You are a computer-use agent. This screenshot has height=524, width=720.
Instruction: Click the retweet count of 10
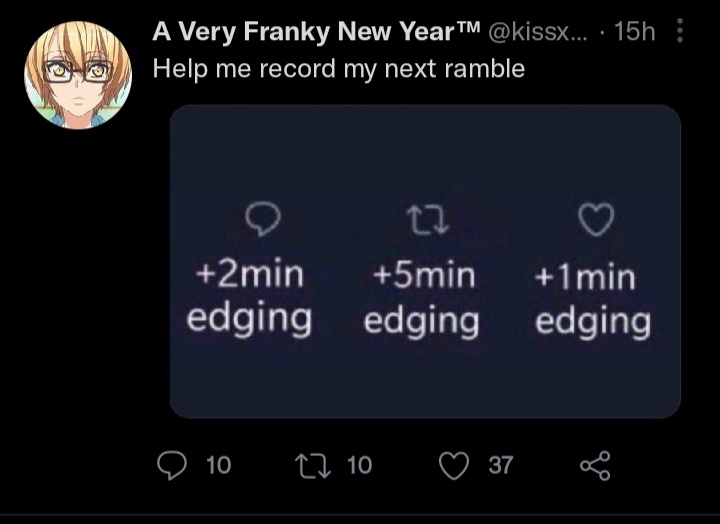357,464
